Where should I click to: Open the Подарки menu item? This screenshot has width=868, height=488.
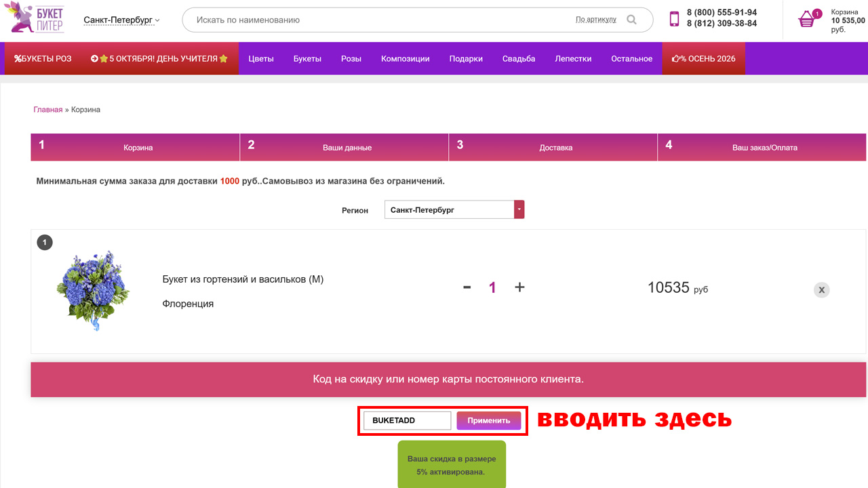(466, 58)
